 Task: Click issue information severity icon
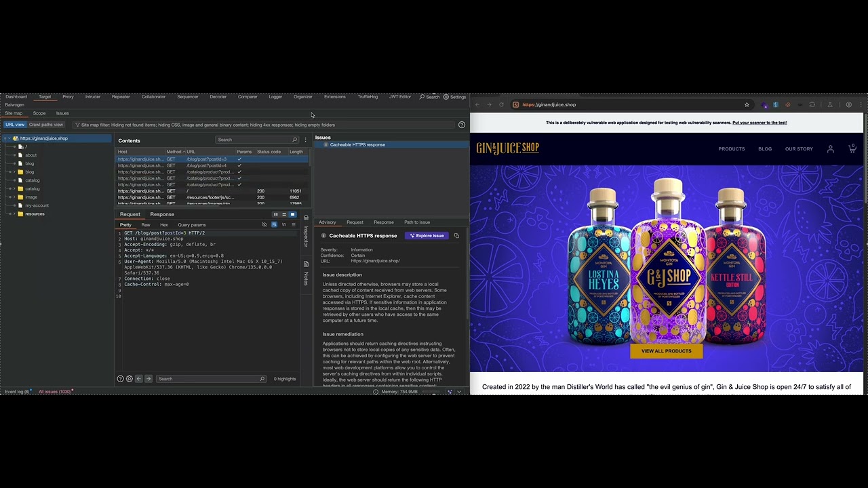tap(323, 236)
